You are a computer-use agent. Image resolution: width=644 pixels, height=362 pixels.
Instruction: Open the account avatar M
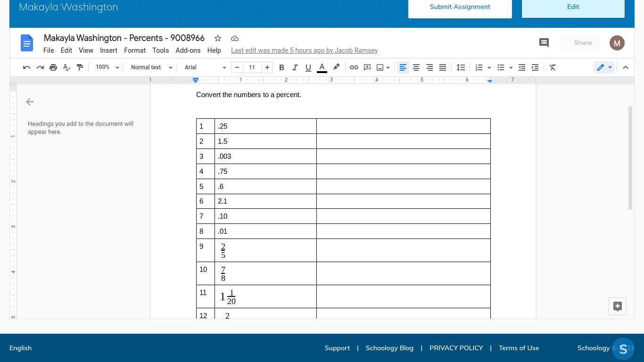coord(617,43)
